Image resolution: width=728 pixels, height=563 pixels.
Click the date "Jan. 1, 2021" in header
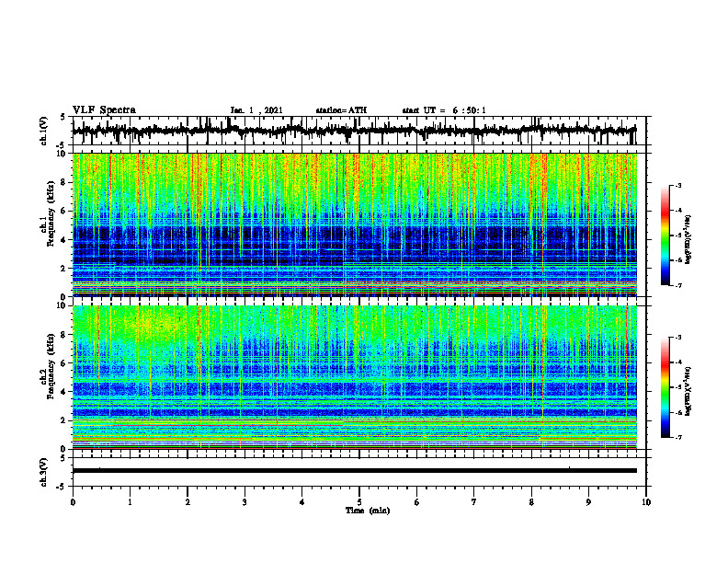tap(256, 110)
